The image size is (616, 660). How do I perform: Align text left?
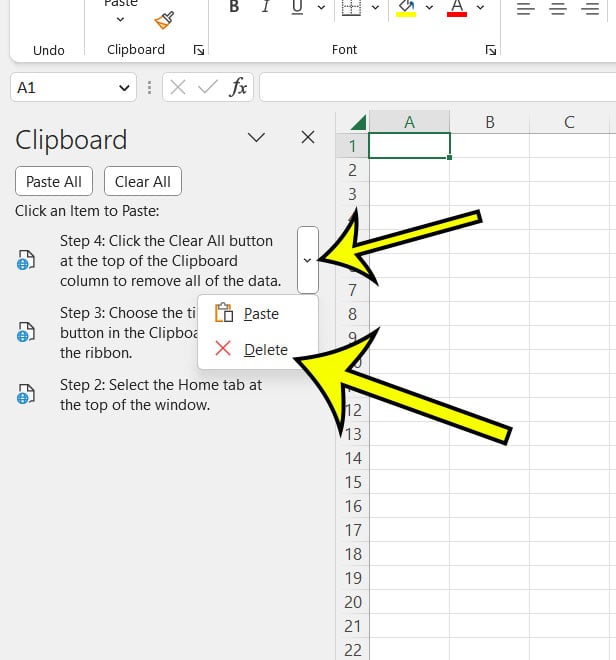coord(525,8)
